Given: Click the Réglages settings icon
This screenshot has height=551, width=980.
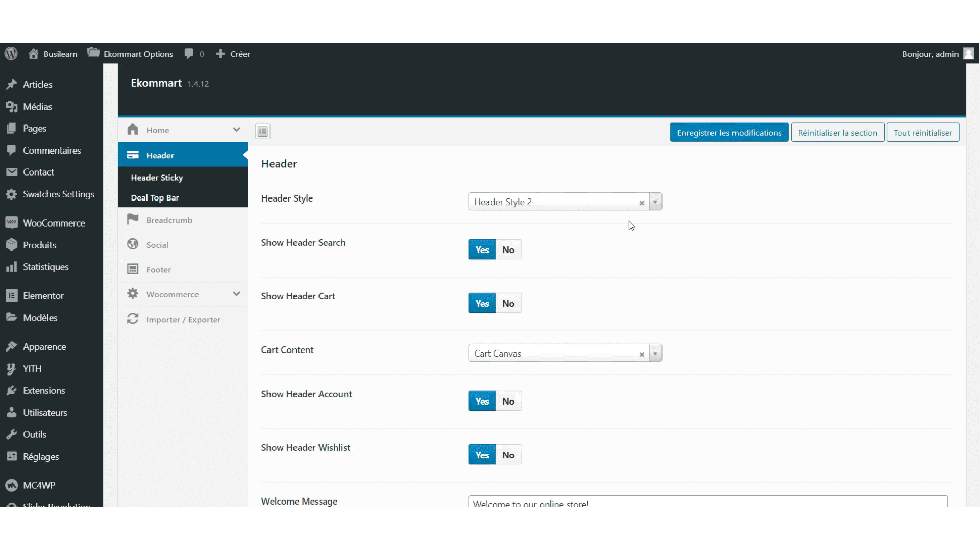Looking at the screenshot, I should pyautogui.click(x=12, y=456).
